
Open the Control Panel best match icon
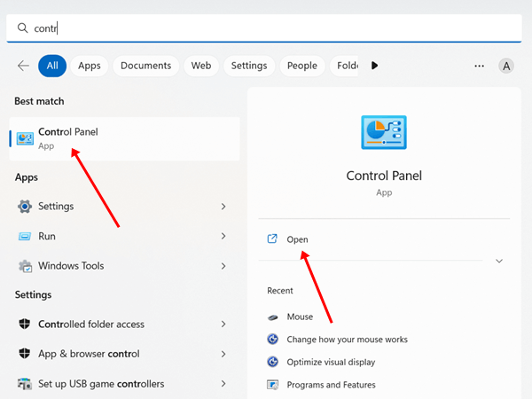25,137
